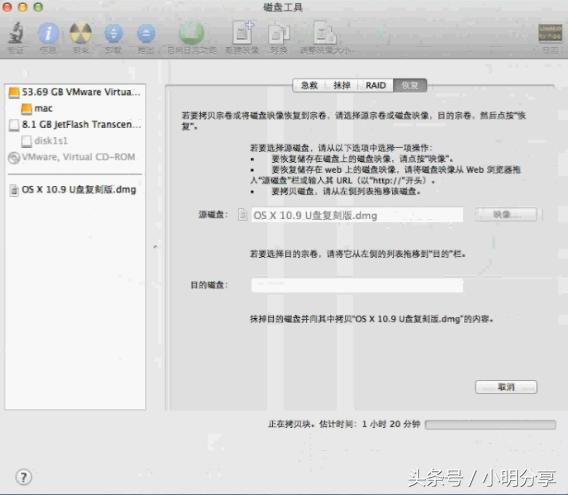Click the 53.69 GB VMware disk icon
The width and height of the screenshot is (568, 495).
click(14, 92)
